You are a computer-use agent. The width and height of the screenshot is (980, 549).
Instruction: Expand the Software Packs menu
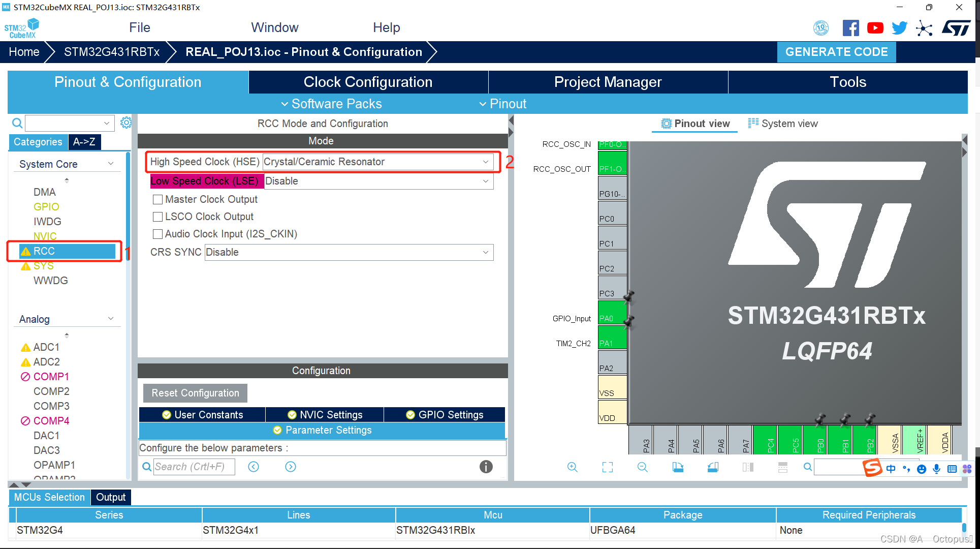point(331,104)
